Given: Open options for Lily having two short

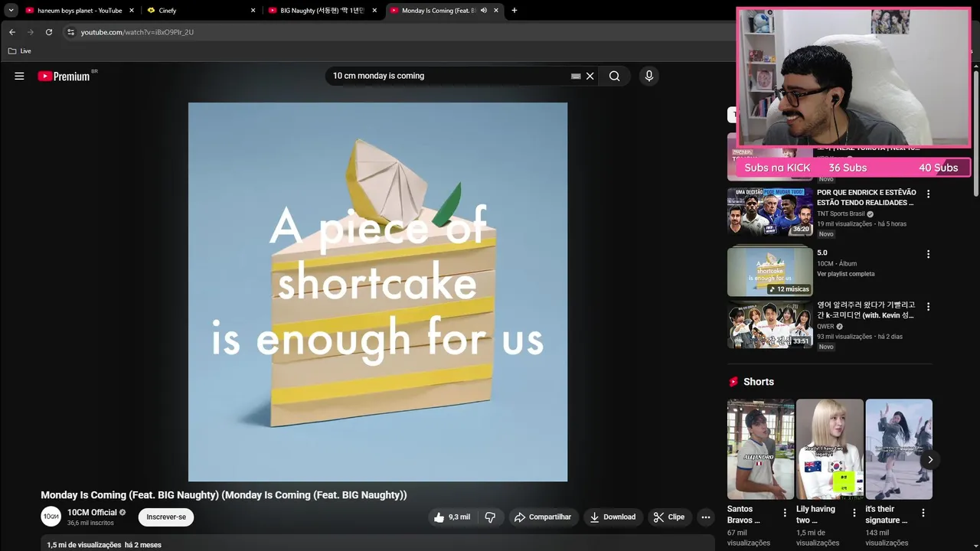Looking at the screenshot, I should pyautogui.click(x=854, y=513).
